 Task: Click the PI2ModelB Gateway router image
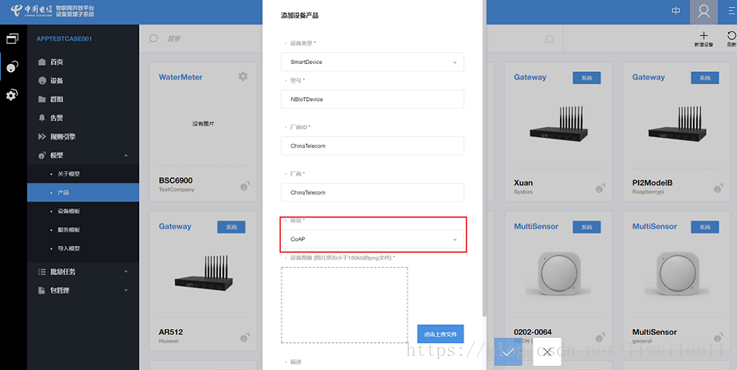pos(677,125)
